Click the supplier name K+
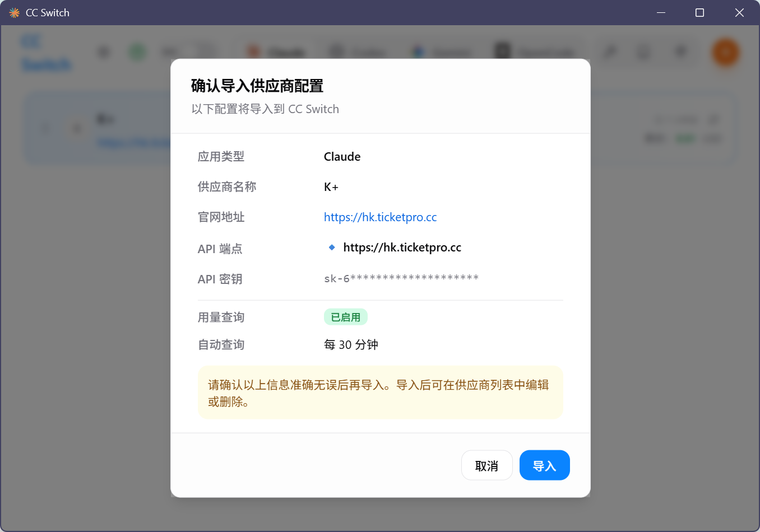 point(331,187)
